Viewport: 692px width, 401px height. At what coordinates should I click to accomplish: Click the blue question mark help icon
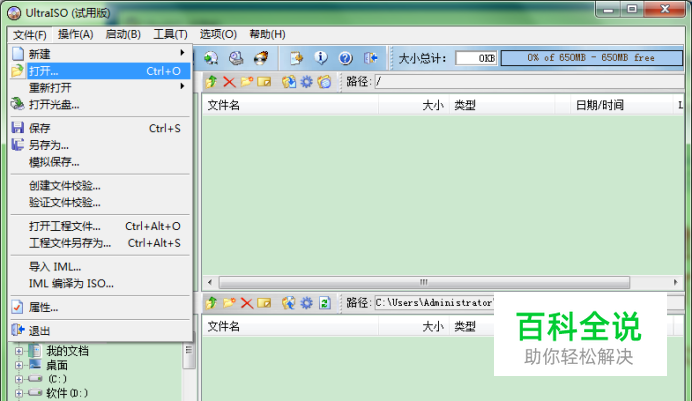(x=345, y=58)
